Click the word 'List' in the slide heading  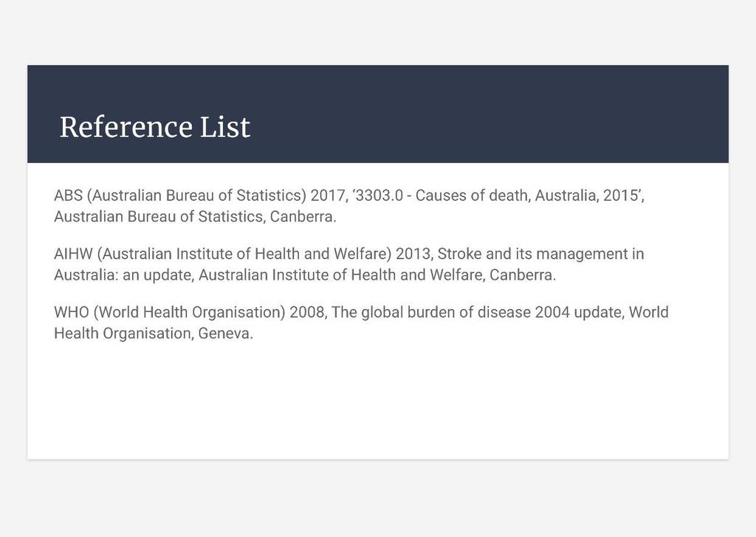[x=224, y=127]
